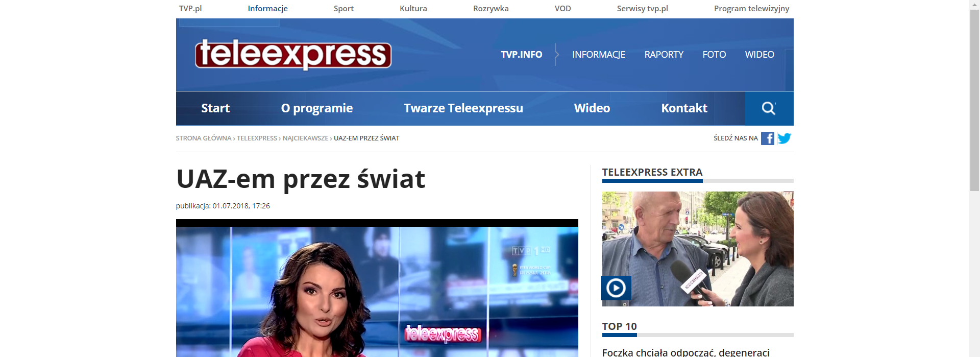The image size is (980, 357).
Task: Open the Kontakt page
Action: pyautogui.click(x=684, y=108)
